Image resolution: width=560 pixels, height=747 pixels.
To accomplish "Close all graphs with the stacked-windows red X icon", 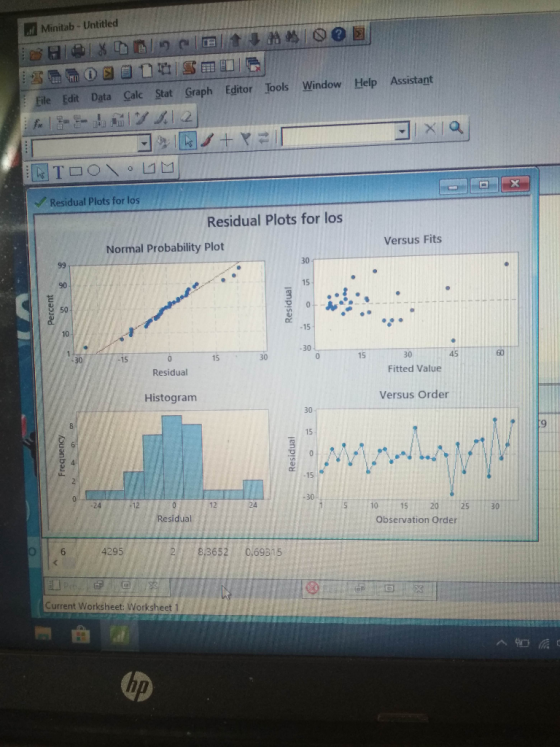I will pyautogui.click(x=253, y=64).
